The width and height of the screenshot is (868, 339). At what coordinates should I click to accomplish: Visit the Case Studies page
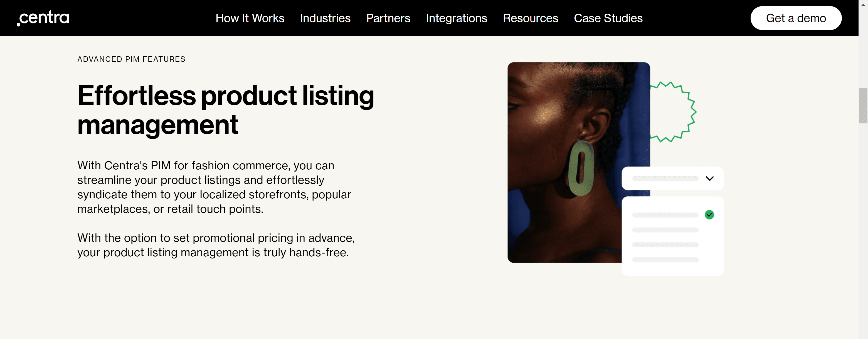coord(608,18)
